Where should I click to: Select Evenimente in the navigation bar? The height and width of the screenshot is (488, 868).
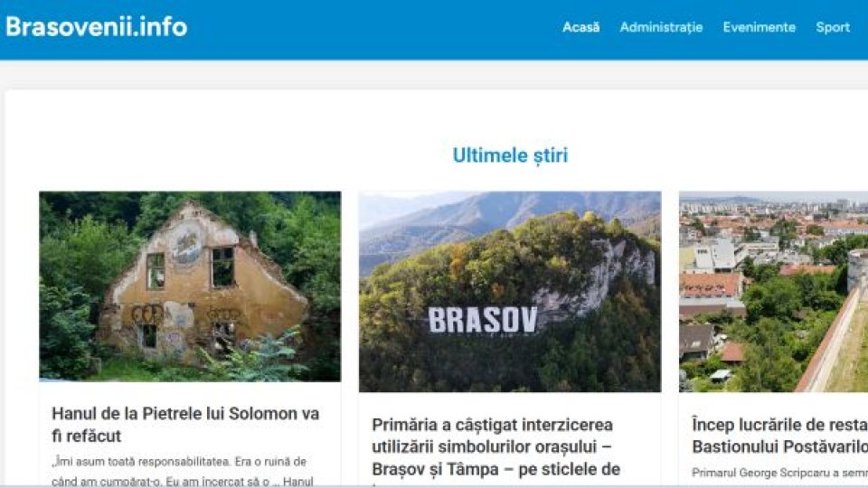[x=759, y=27]
